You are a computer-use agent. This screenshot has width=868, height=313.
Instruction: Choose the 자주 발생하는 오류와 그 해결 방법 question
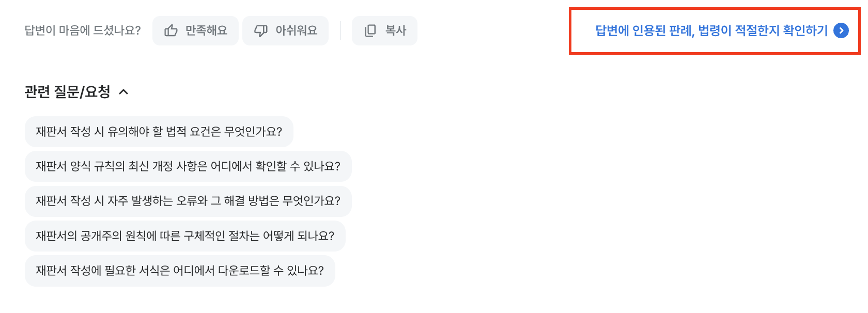coord(188,201)
